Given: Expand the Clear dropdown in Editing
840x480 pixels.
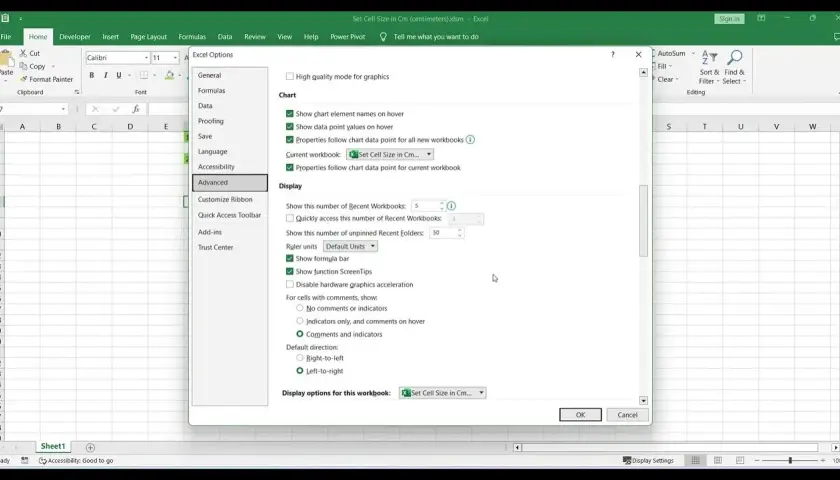Looking at the screenshot, I should pos(677,79).
